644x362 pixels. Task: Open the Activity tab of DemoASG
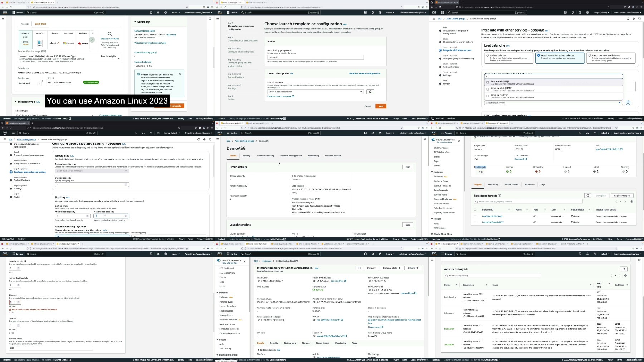point(246,156)
